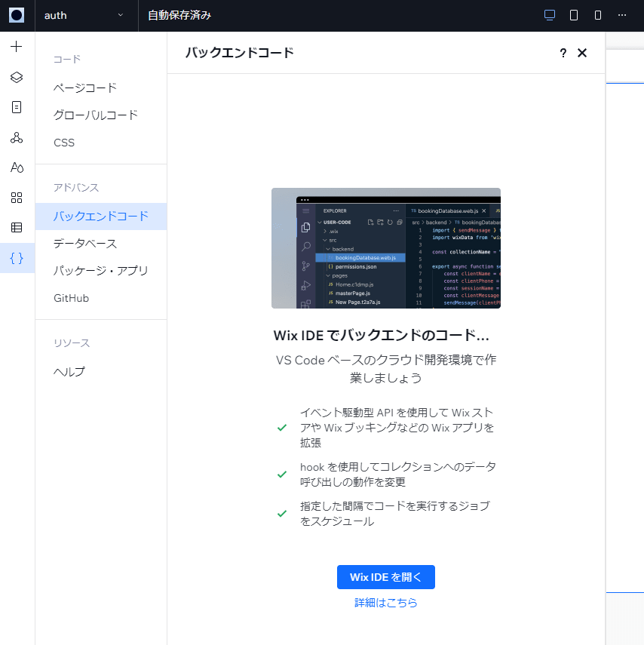Click the Wix Studio logo icon
The image size is (644, 645).
click(17, 15)
